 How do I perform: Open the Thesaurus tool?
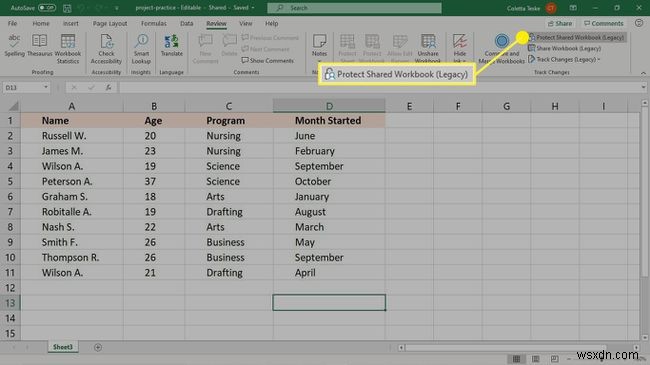point(39,46)
